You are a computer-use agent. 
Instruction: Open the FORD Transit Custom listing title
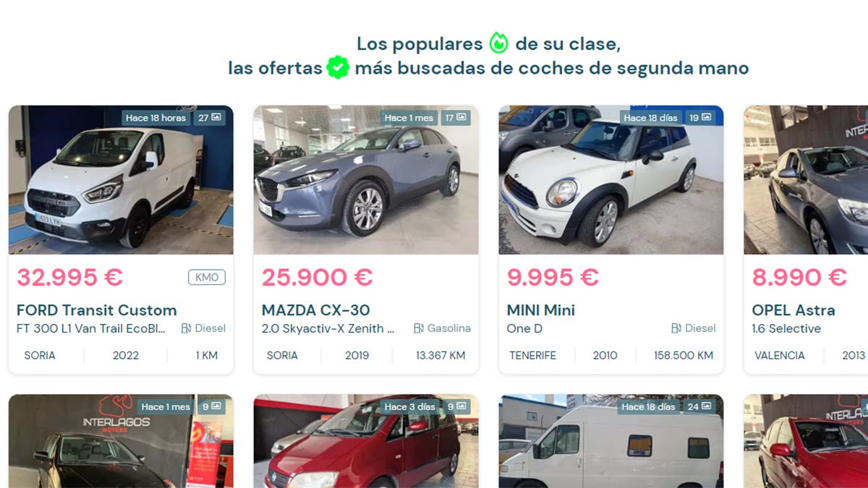[x=96, y=310]
